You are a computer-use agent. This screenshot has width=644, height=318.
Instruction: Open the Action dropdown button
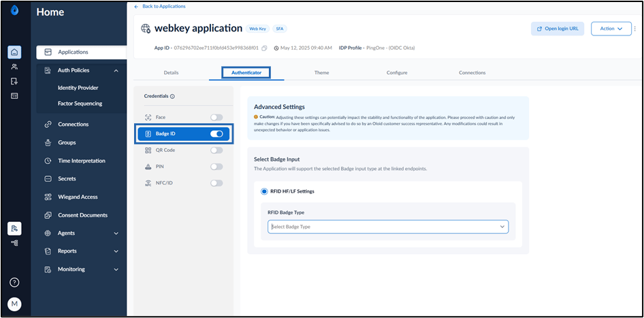pos(611,29)
